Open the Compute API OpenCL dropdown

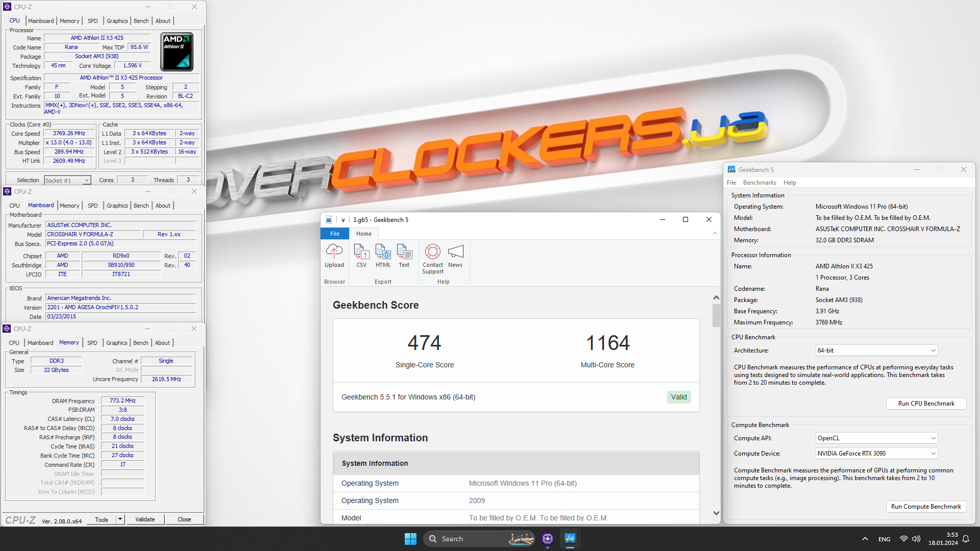coord(876,438)
